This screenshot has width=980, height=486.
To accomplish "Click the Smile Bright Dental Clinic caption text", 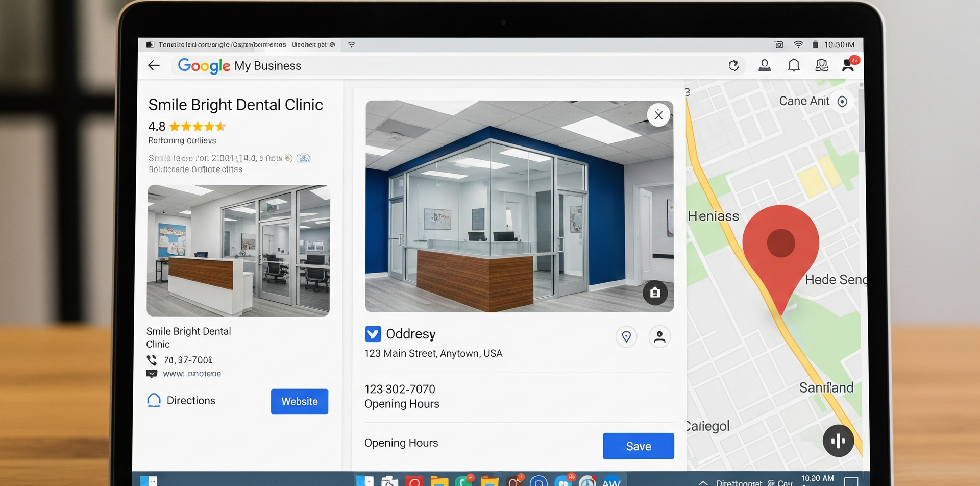I will coord(188,337).
